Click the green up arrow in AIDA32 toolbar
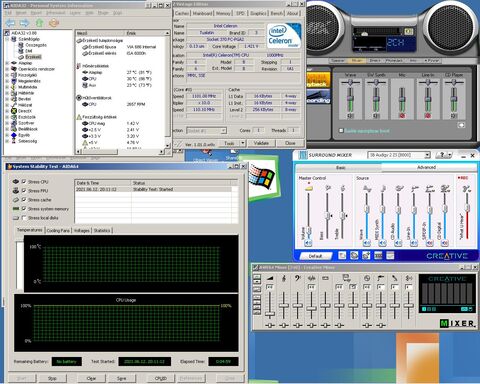 (x=40, y=23)
